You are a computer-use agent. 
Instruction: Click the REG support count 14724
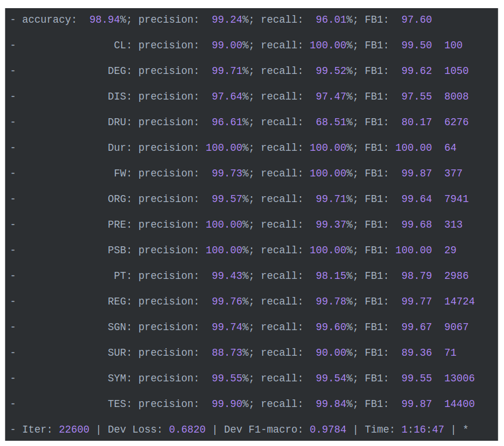point(459,302)
